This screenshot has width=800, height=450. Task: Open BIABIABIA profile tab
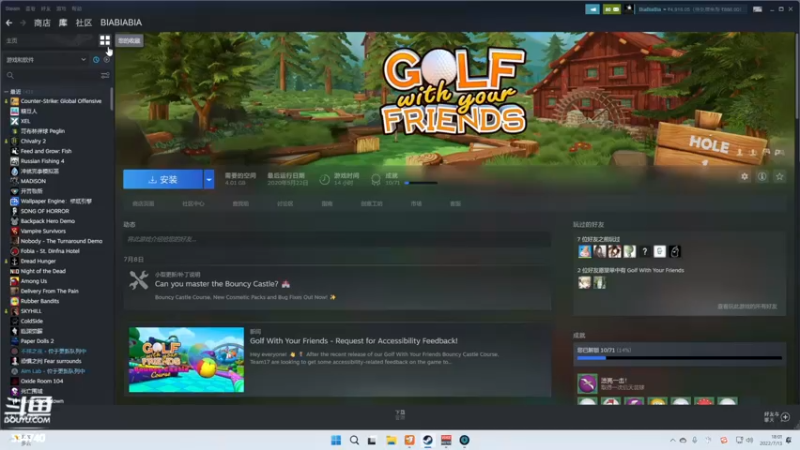tap(121, 22)
